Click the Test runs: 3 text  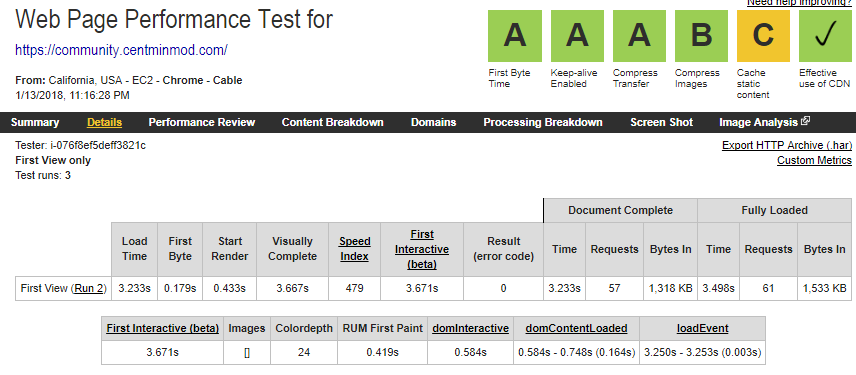point(43,175)
